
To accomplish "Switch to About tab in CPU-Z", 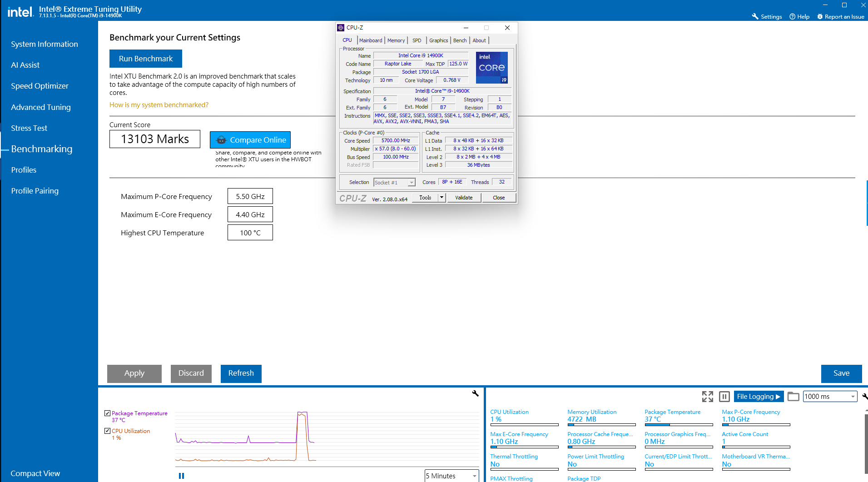I will [479, 40].
